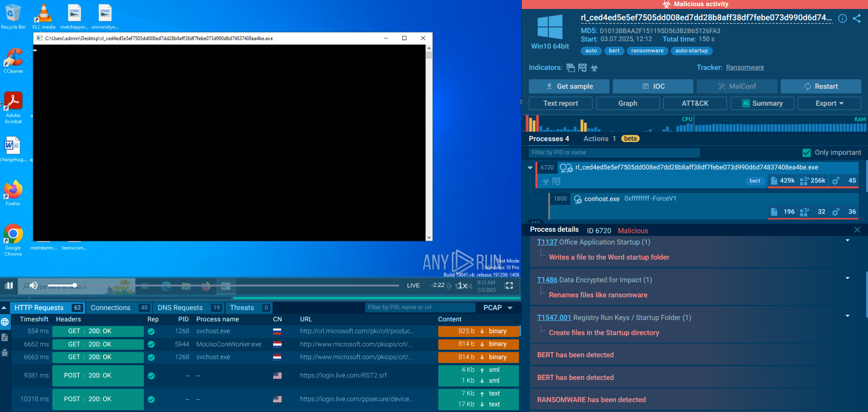Mute the playback volume speaker icon
The height and width of the screenshot is (412, 868).
[x=33, y=286]
